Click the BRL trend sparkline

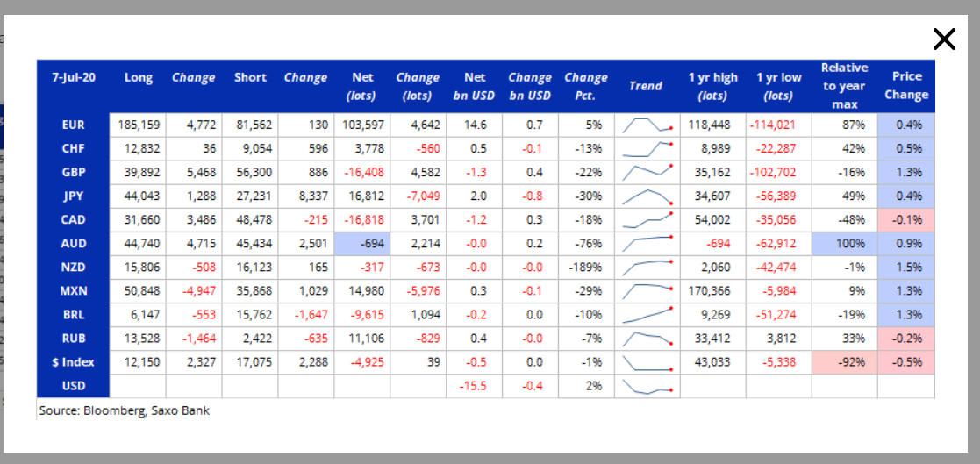(x=647, y=315)
